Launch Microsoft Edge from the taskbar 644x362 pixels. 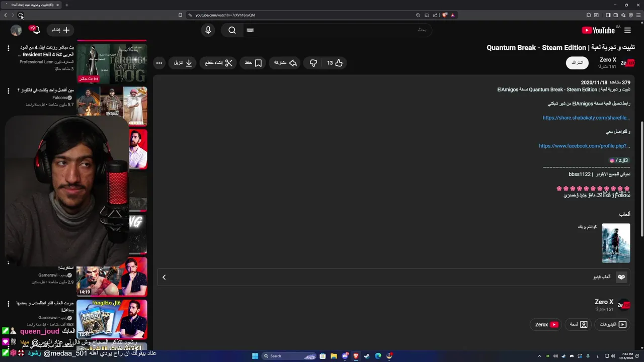coord(378,356)
